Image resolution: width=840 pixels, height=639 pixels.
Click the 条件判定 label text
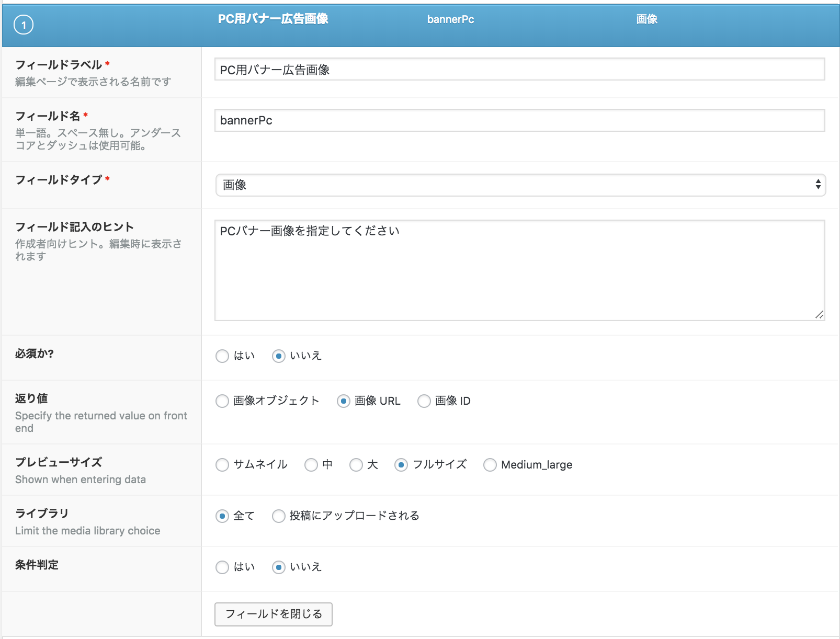coord(37,565)
